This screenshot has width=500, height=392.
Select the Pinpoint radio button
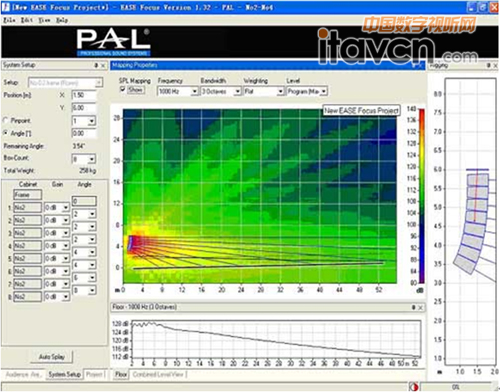(6, 121)
